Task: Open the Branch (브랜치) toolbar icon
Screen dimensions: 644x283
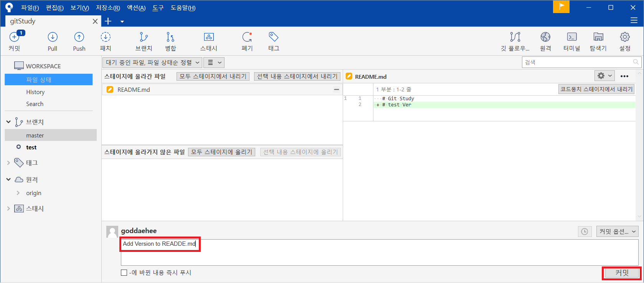Action: (144, 37)
